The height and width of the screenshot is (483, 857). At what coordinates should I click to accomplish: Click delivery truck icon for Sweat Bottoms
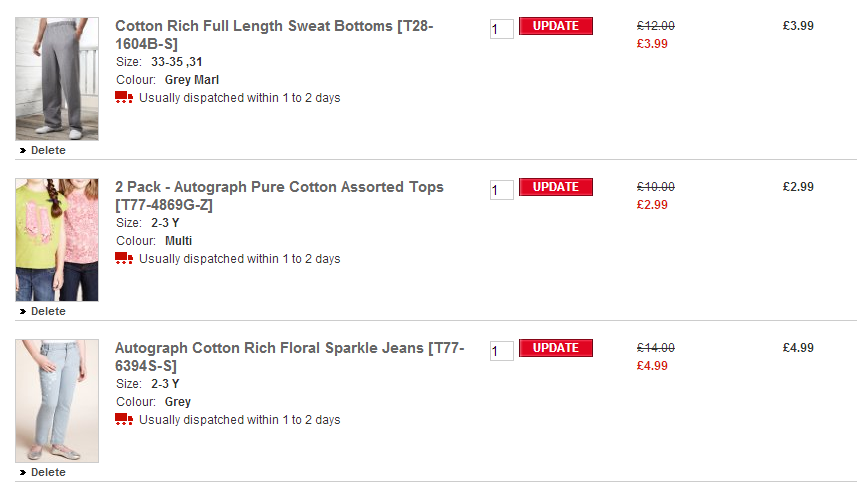(124, 97)
